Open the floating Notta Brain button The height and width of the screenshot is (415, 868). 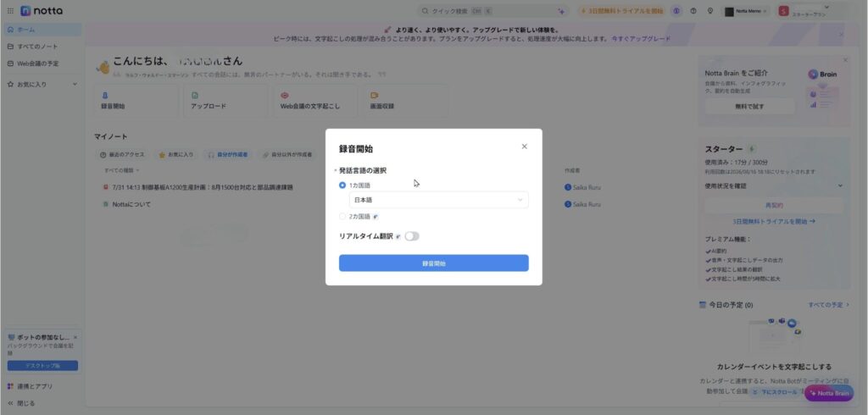829,394
